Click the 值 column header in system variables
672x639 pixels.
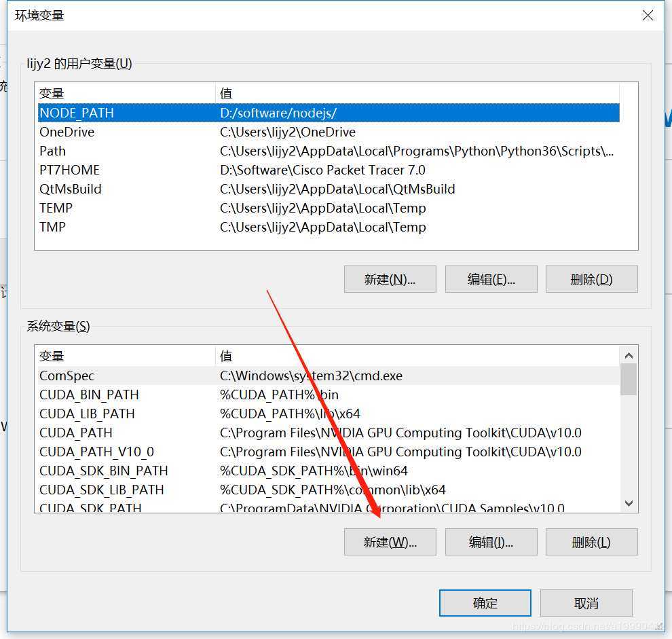417,356
